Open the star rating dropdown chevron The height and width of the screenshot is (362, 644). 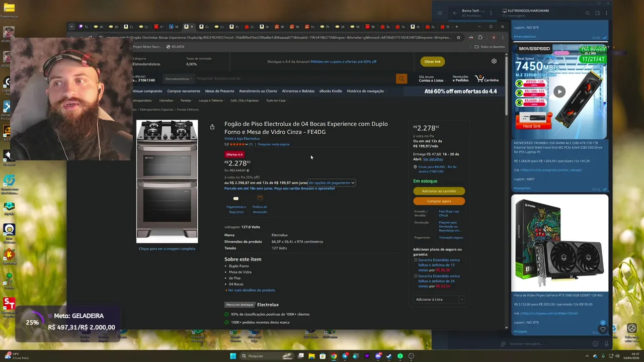(247, 144)
